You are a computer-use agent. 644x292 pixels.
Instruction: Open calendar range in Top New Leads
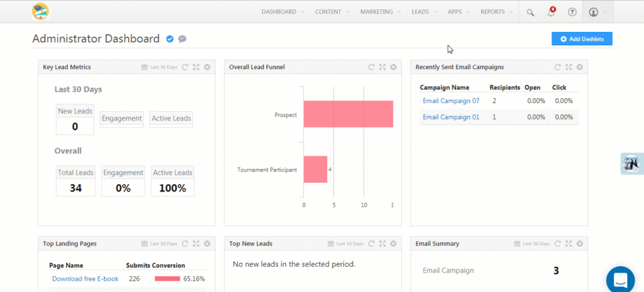click(331, 244)
